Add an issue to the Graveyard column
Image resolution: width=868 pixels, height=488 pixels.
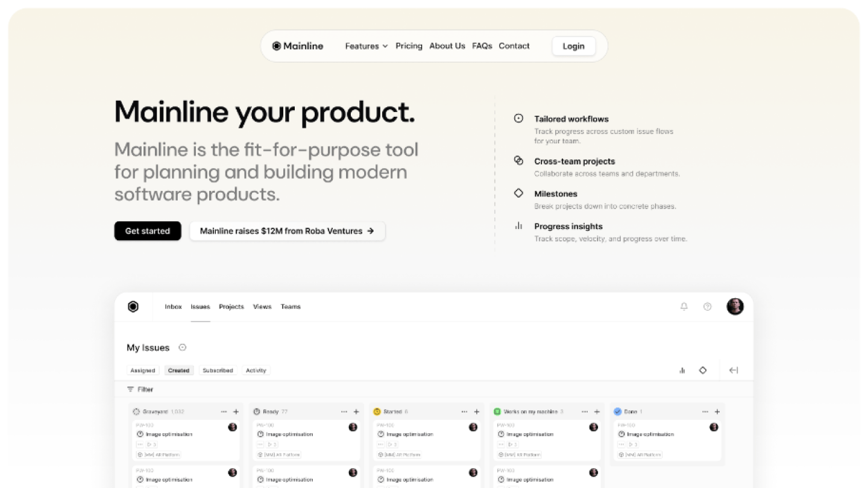[236, 411]
